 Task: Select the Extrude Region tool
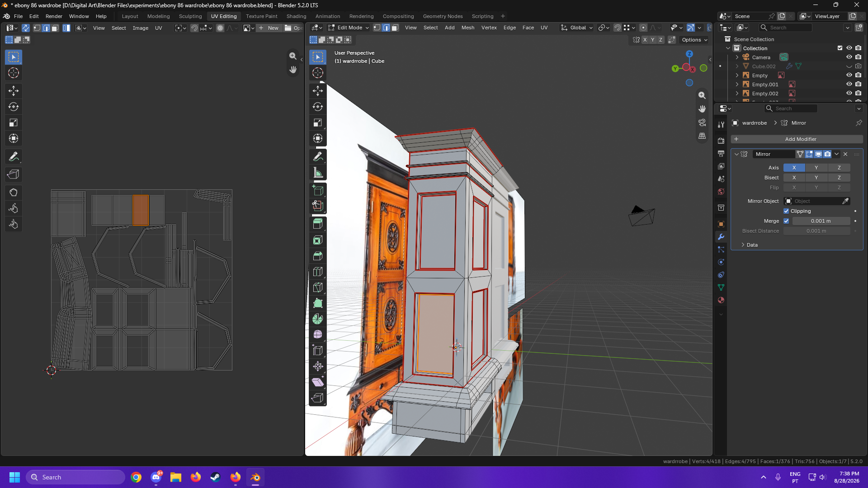pos(318,223)
